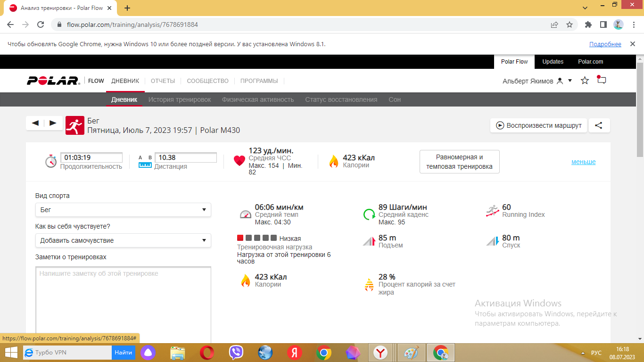Open the Альберт Якимов account menu

(x=537, y=81)
